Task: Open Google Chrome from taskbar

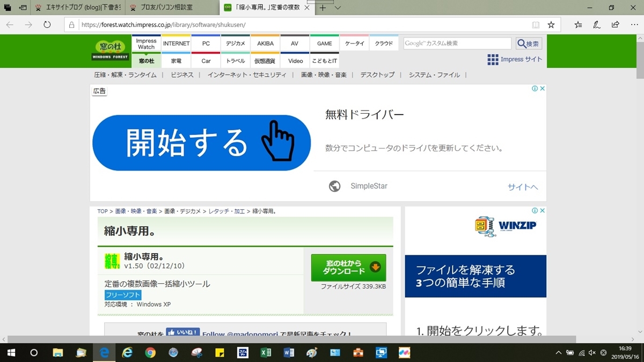Action: (150, 352)
